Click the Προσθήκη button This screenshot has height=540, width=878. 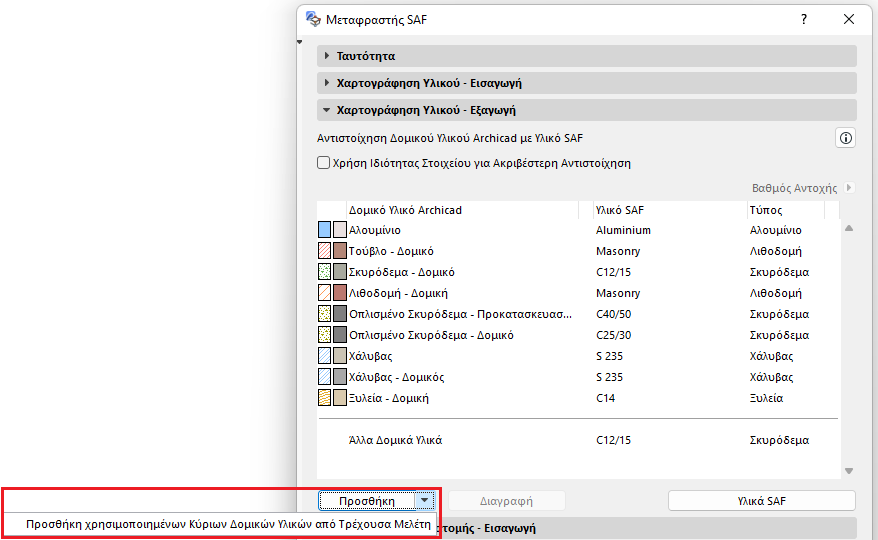(x=367, y=501)
